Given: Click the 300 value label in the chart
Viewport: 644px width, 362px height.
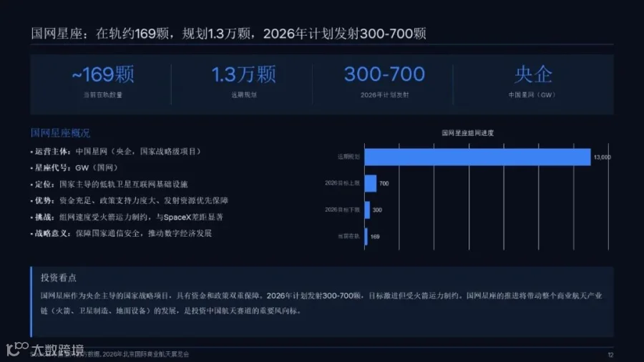Looking at the screenshot, I should point(377,210).
